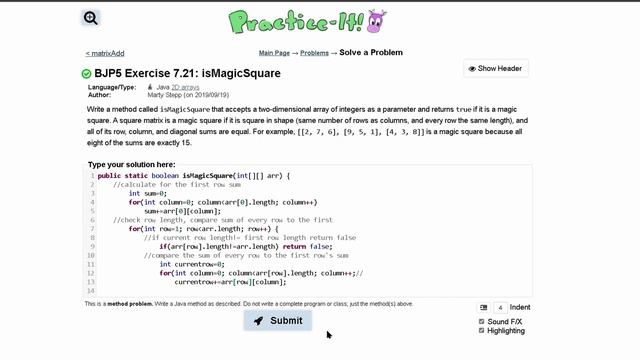Toggle the Sound F/X checkbox
This screenshot has width=640, height=360.
point(482,322)
